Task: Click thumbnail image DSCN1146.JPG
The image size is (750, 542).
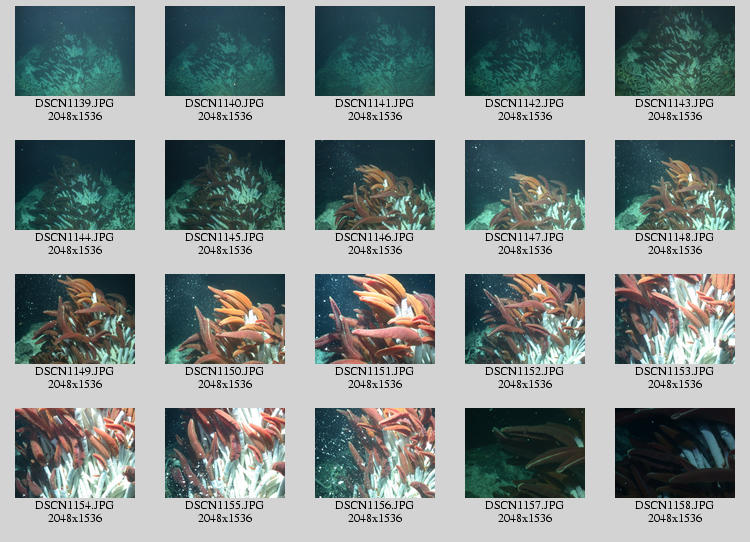Action: click(375, 185)
